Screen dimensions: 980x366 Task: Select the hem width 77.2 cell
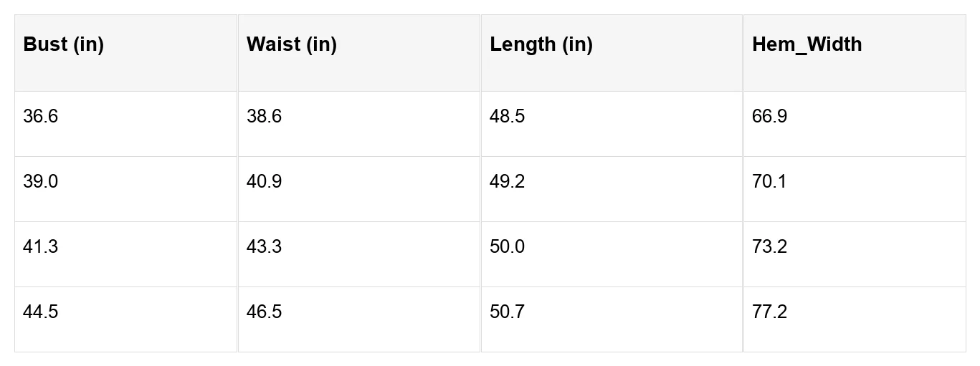tap(855, 319)
